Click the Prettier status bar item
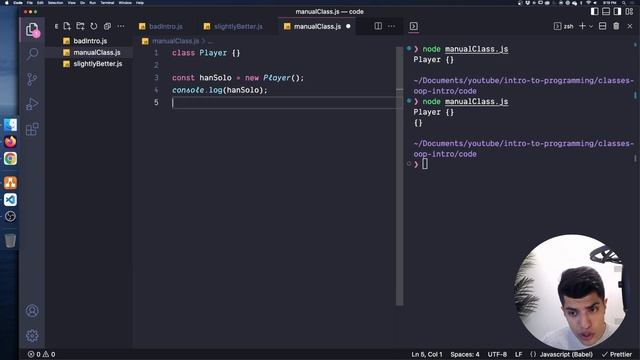This screenshot has width=640, height=360. [617, 354]
